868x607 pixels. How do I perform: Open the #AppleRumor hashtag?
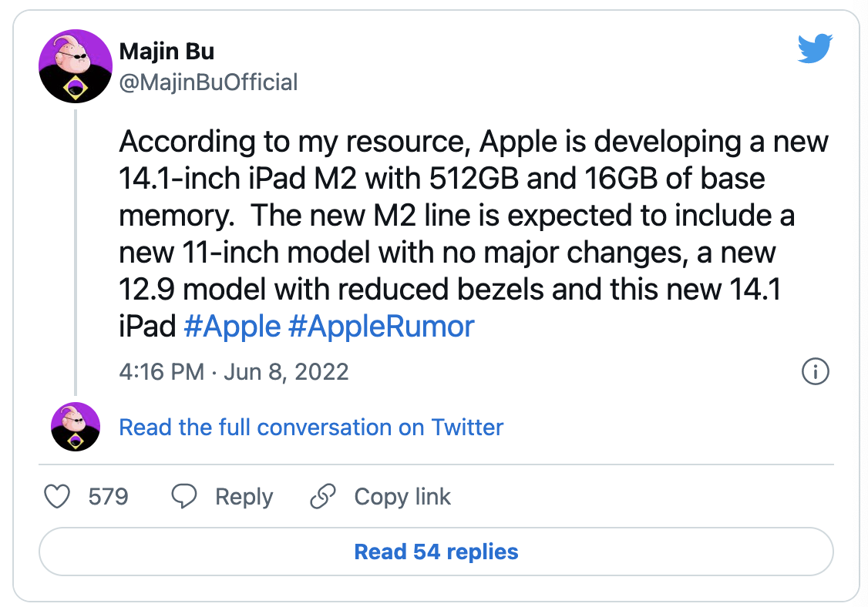(x=381, y=327)
